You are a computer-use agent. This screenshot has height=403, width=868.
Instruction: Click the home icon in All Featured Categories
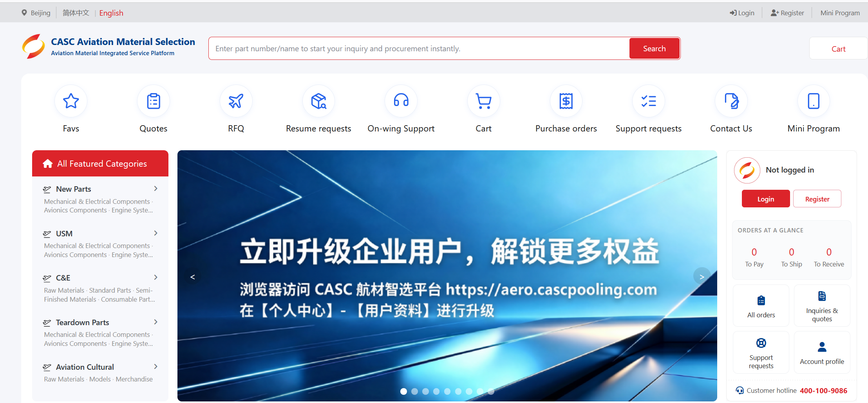[x=48, y=164]
